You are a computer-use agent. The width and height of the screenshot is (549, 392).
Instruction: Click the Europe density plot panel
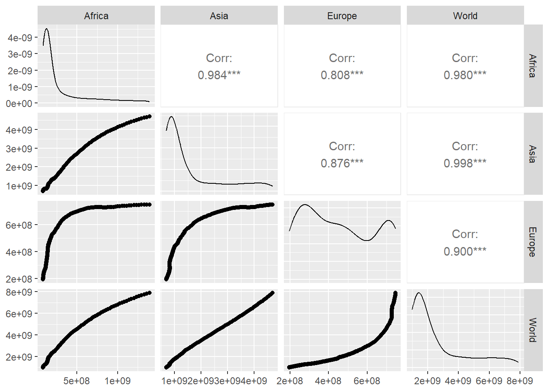tap(342, 242)
